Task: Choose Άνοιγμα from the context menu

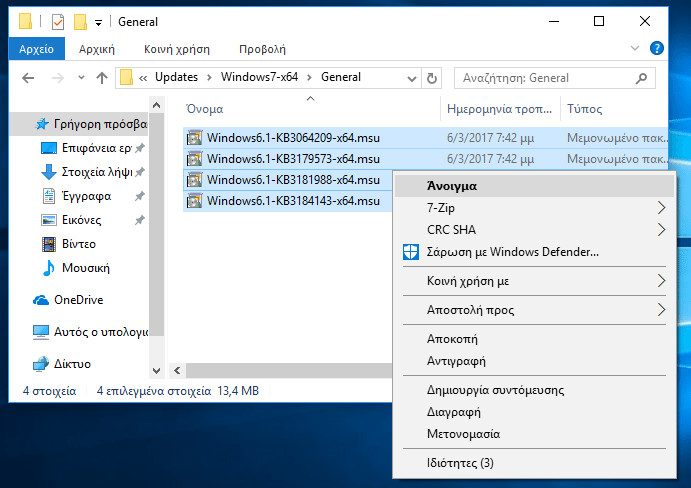Action: coord(534,186)
